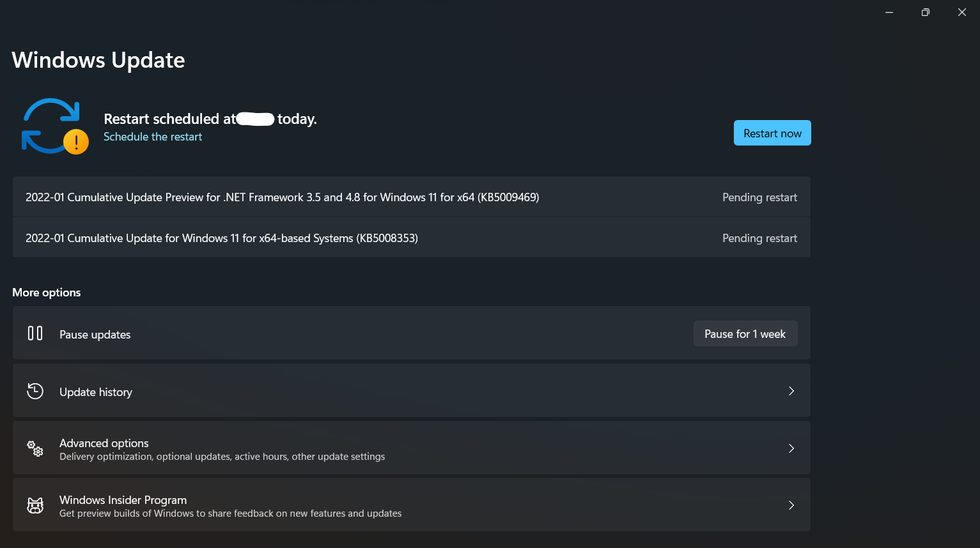
Task: Click the Pause updates label
Action: (95, 335)
